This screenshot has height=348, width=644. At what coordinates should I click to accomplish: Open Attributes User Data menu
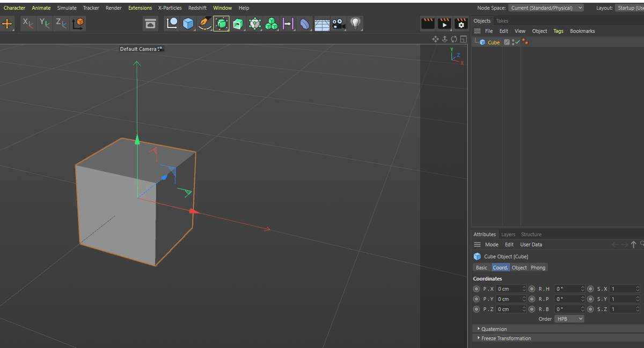point(531,244)
